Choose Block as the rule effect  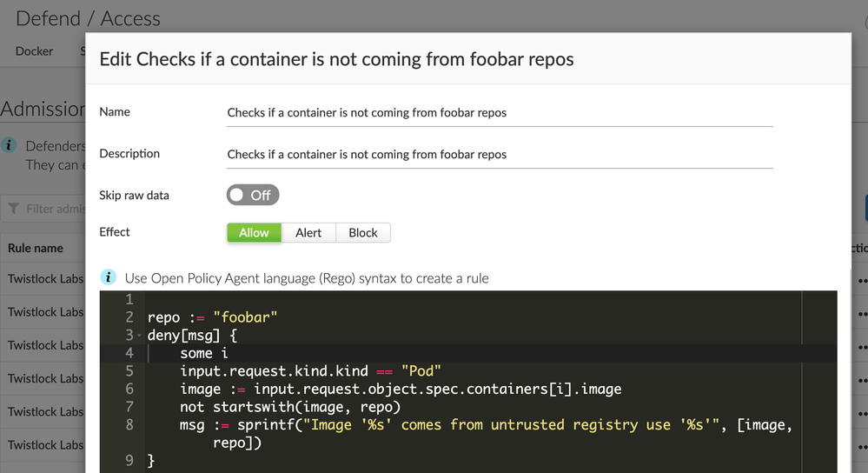pyautogui.click(x=363, y=233)
